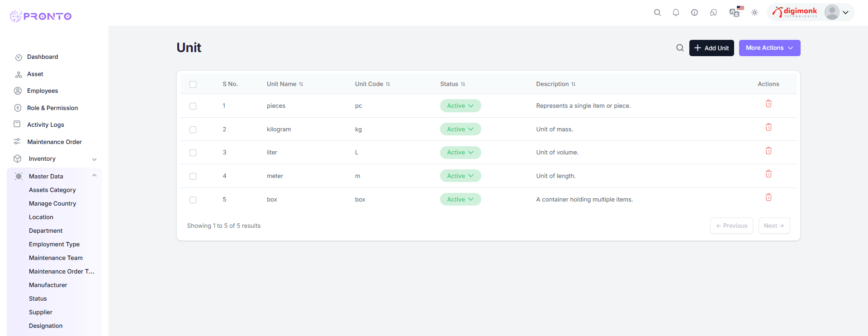
Task: Click the search icon beside Add Unit
Action: point(679,48)
